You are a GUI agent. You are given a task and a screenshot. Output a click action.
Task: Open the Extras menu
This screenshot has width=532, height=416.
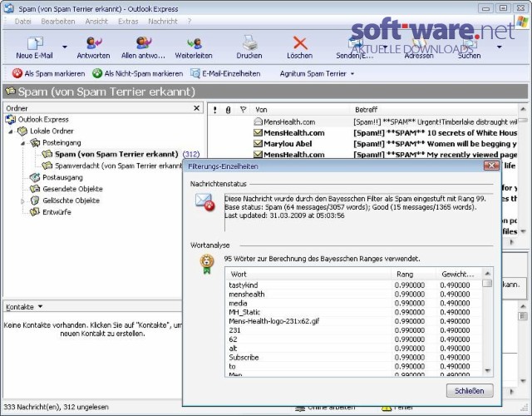128,22
